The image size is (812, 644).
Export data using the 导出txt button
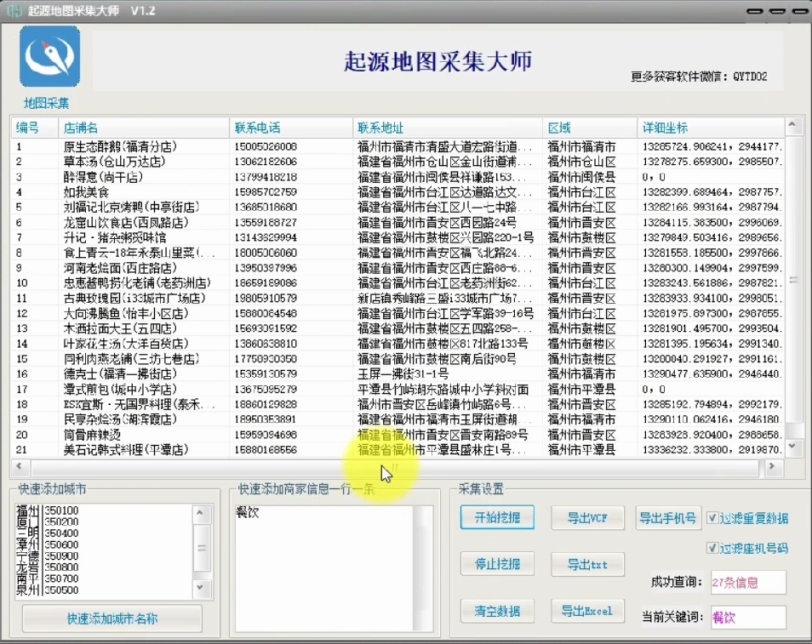click(587, 563)
